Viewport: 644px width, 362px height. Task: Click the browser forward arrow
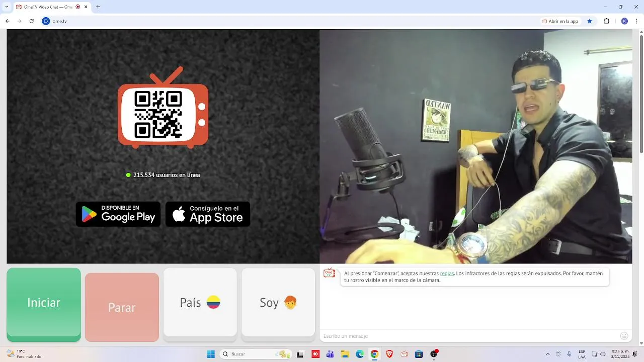click(20, 21)
